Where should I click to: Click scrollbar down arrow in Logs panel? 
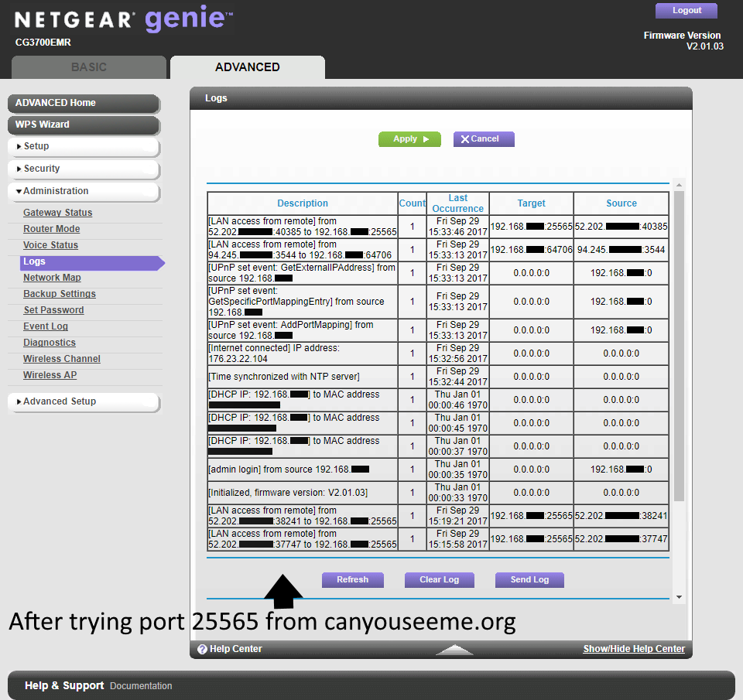[680, 597]
